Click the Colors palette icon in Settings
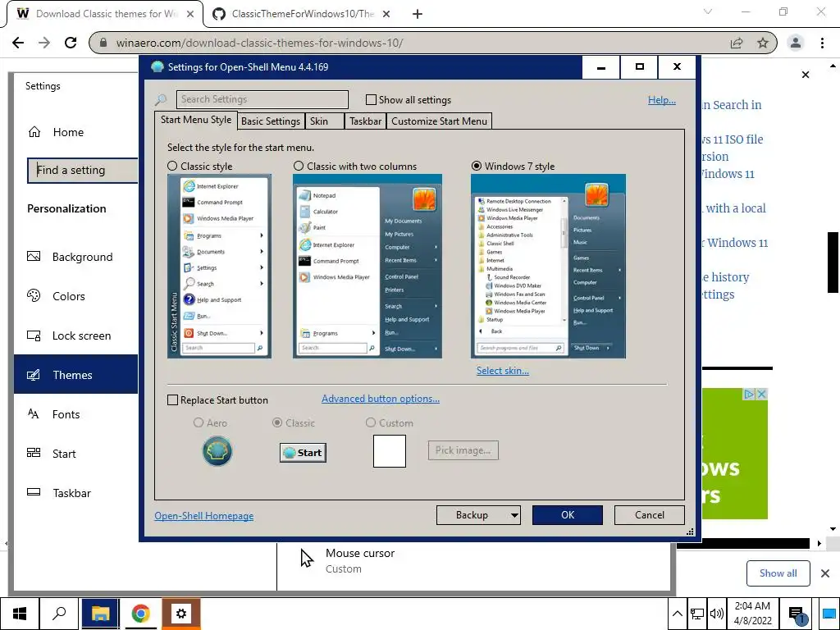 (34, 295)
